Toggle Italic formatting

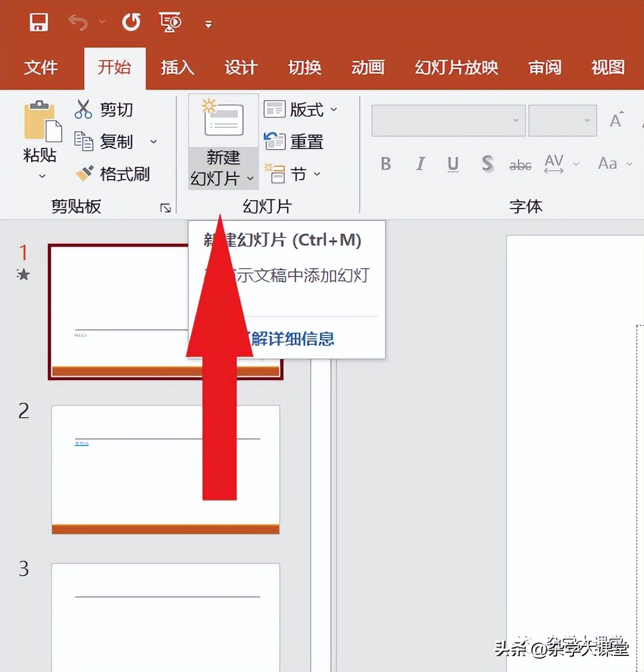pyautogui.click(x=419, y=164)
